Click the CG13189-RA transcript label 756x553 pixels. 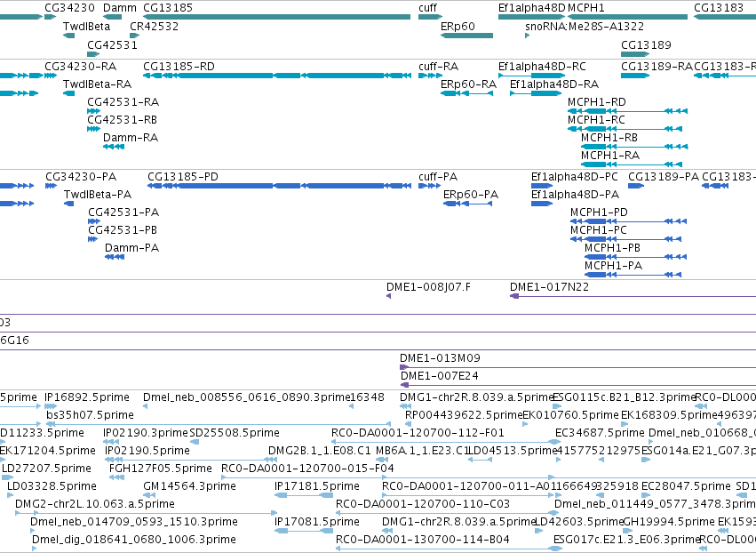(657, 67)
